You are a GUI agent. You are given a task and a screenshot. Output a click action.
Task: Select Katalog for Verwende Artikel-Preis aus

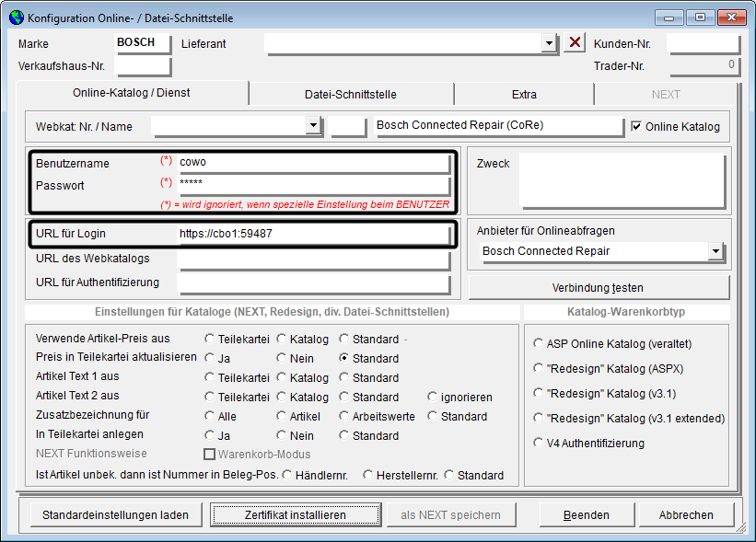(x=281, y=339)
